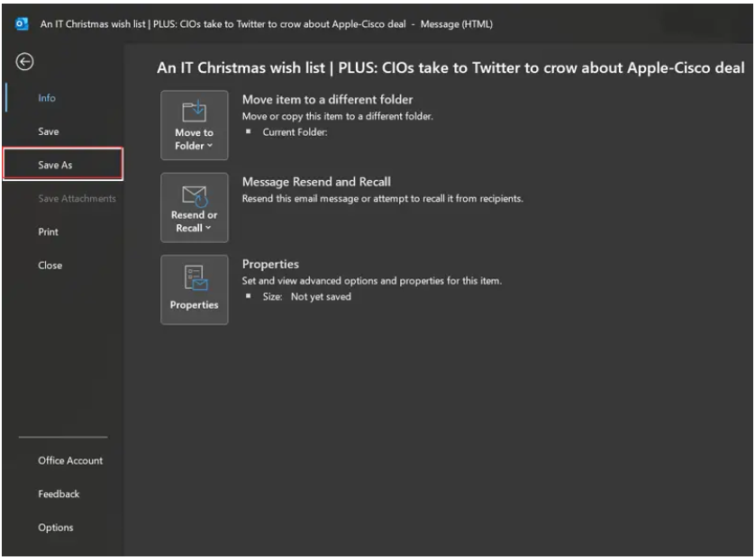Click 'Move or copy this item' description
The width and height of the screenshot is (755, 560).
pos(338,116)
